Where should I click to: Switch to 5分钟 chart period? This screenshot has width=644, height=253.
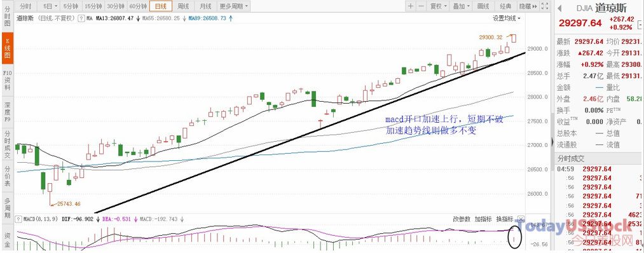point(71,6)
